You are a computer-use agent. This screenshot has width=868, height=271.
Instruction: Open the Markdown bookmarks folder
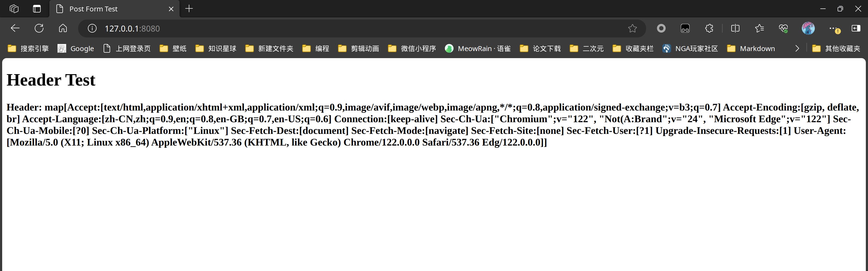751,49
